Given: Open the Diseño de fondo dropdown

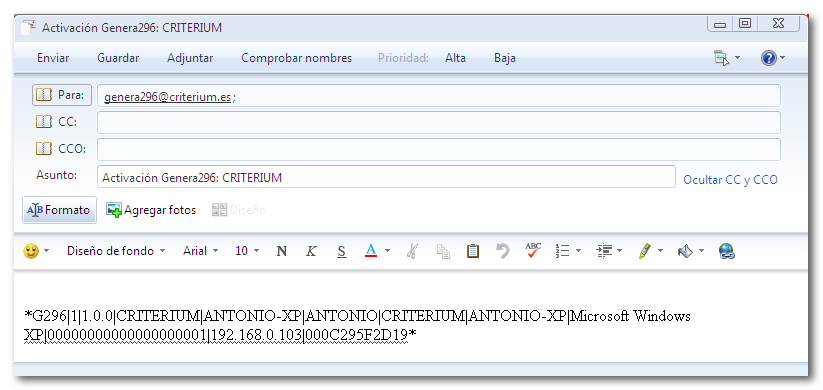Looking at the screenshot, I should (115, 251).
